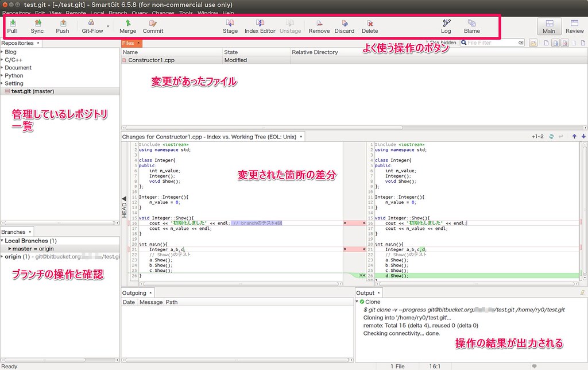Select the test.git (master) repository
The width and height of the screenshot is (588, 370).
[x=60, y=91]
